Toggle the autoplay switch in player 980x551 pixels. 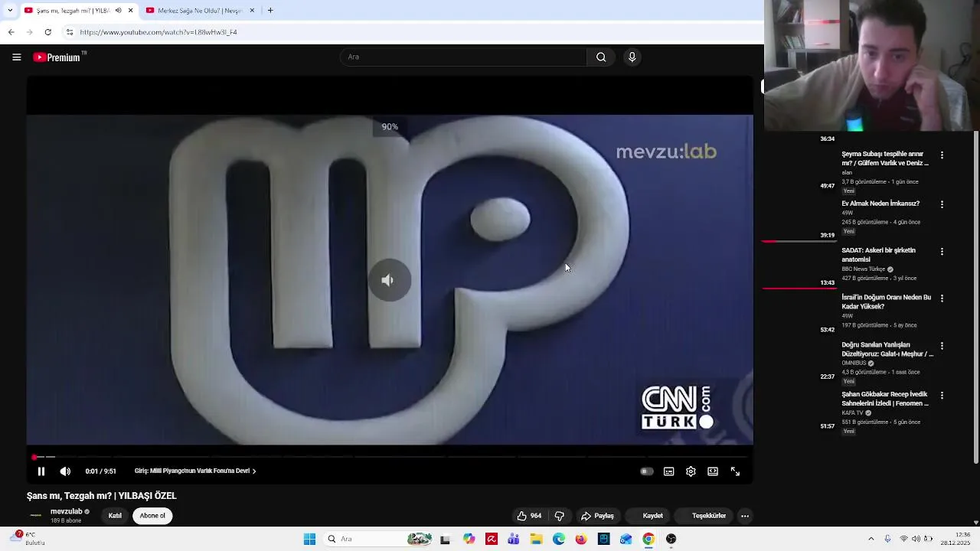coord(647,471)
